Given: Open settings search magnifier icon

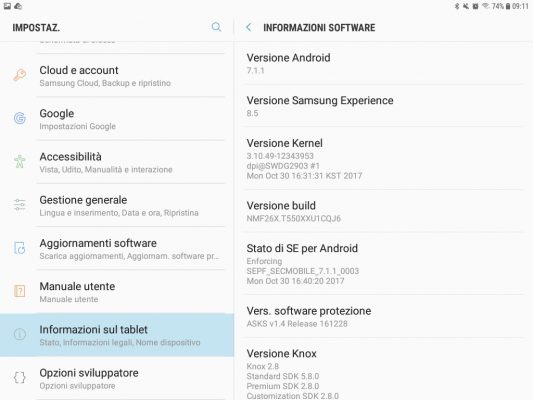Looking at the screenshot, I should click(216, 27).
